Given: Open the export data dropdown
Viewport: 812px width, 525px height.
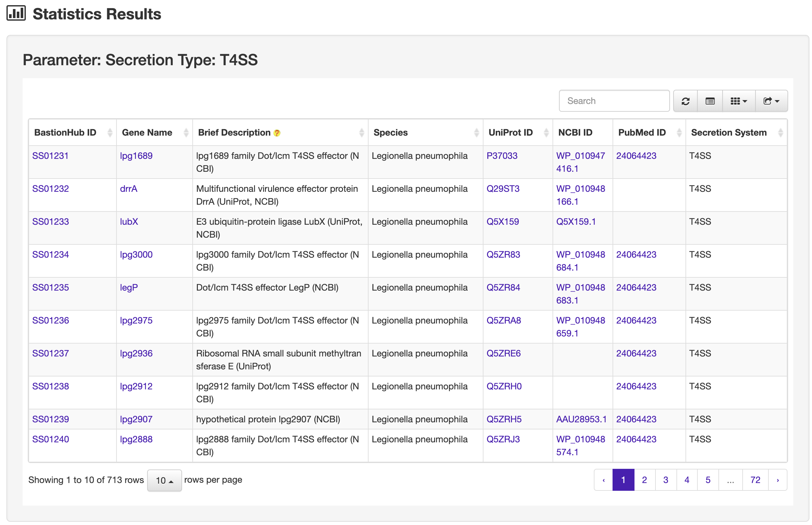Looking at the screenshot, I should (771, 101).
